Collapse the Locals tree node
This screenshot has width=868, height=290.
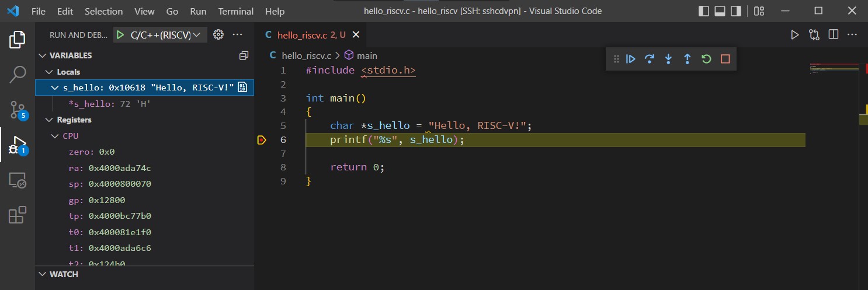coord(49,72)
